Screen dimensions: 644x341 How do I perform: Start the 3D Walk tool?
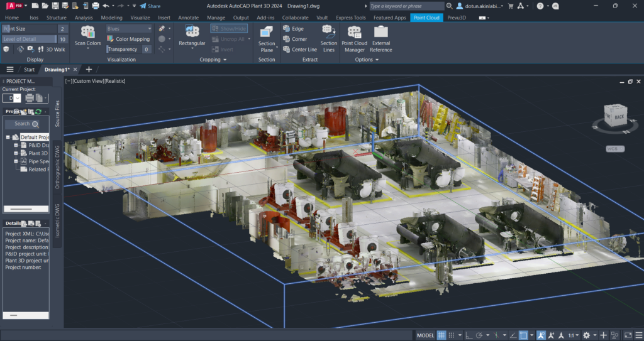coord(52,49)
